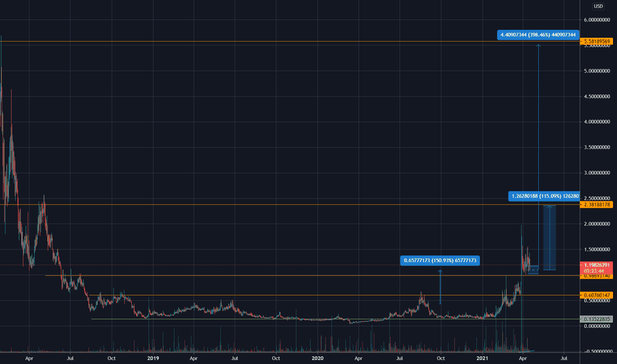This screenshot has width=617, height=364.
Task: Click the 0.00000000 price scale value
Action: [597, 326]
